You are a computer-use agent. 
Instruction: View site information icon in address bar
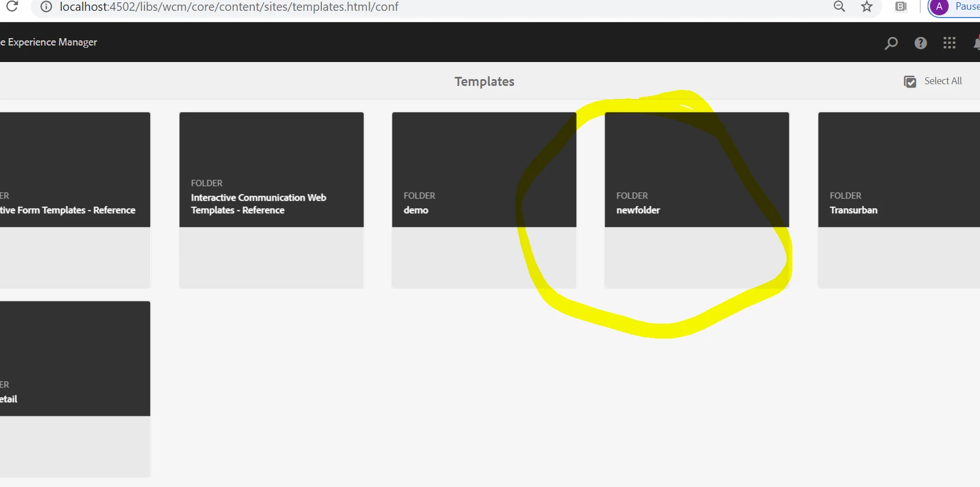[46, 7]
